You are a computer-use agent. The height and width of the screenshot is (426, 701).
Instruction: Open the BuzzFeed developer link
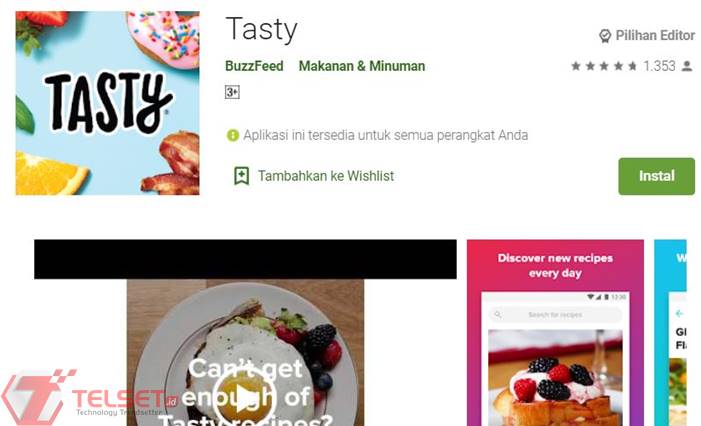pyautogui.click(x=254, y=66)
